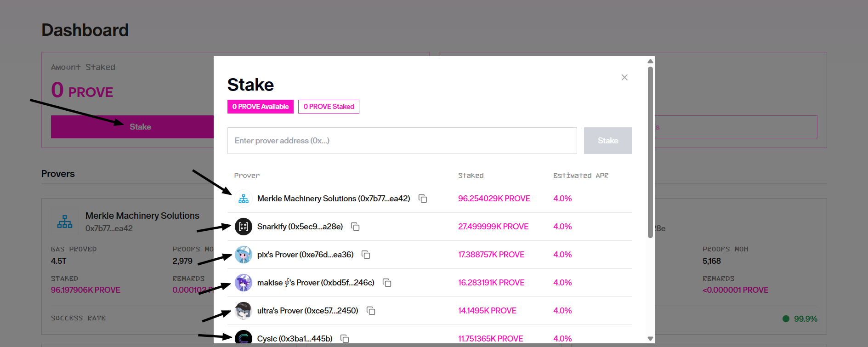Screen dimensions: 868x347
Task: Click the modal scrollbar up arrow
Action: pyautogui.click(x=650, y=61)
